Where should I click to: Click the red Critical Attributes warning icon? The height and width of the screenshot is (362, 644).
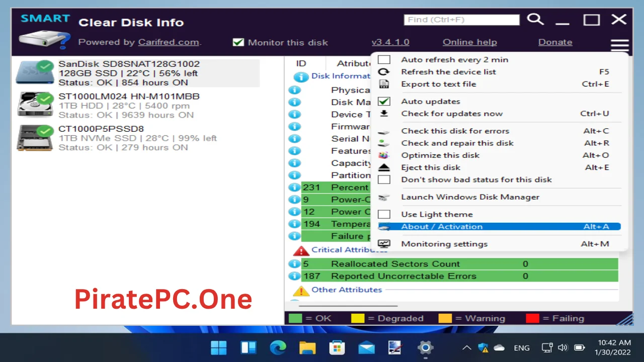click(301, 250)
